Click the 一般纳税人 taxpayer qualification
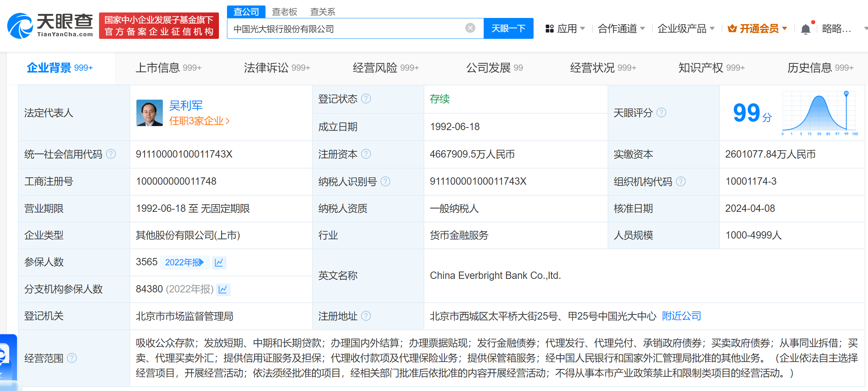Image resolution: width=868 pixels, height=391 pixels. tap(454, 208)
